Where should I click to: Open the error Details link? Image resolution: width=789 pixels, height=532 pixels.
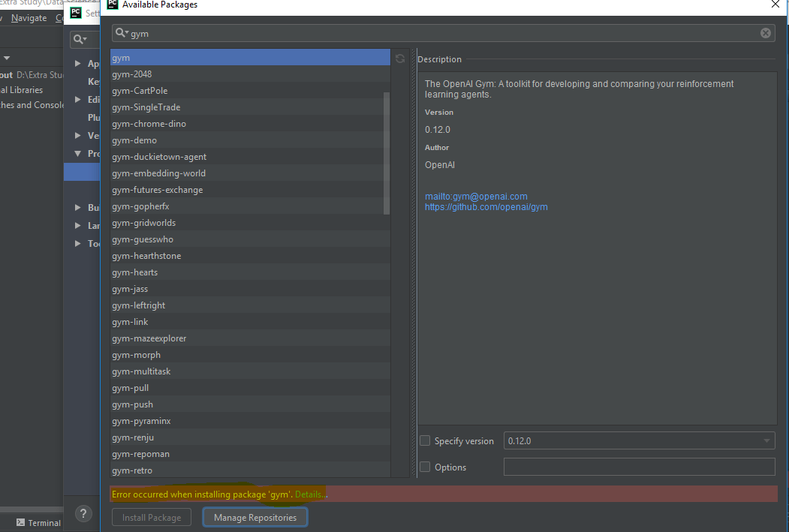[309, 494]
